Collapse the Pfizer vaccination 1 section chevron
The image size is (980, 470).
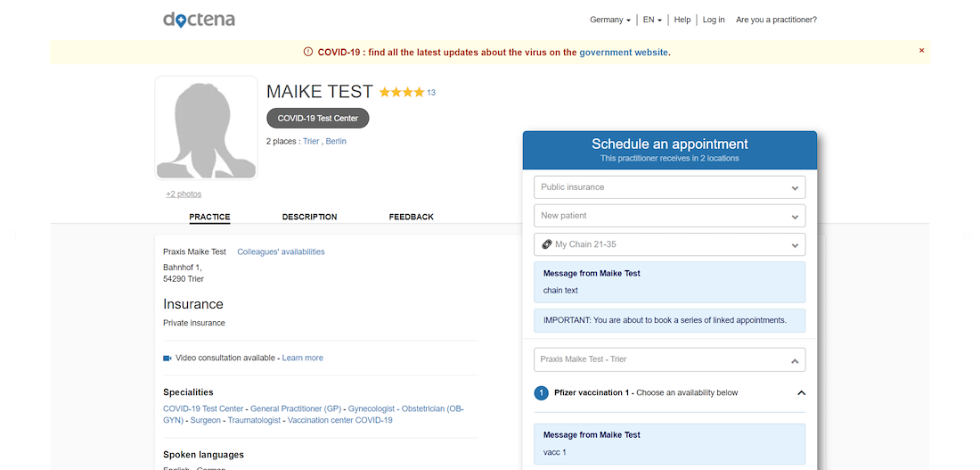point(801,393)
